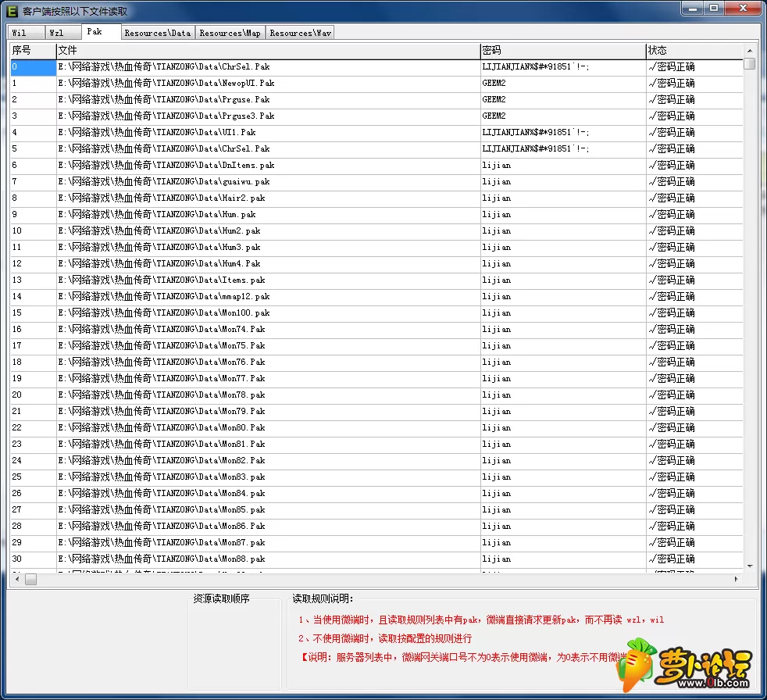The width and height of the screenshot is (767, 700).
Task: Click the 读取规则说明 label
Action: click(323, 598)
